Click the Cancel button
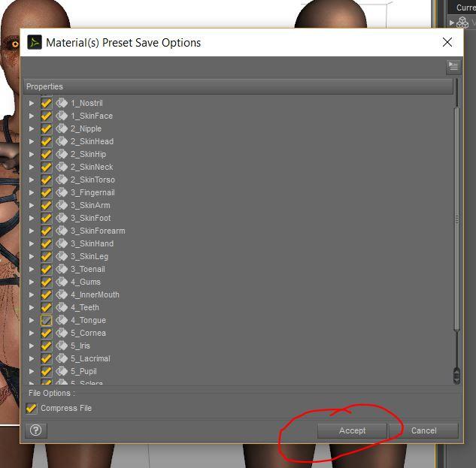476x468 pixels. coord(424,430)
